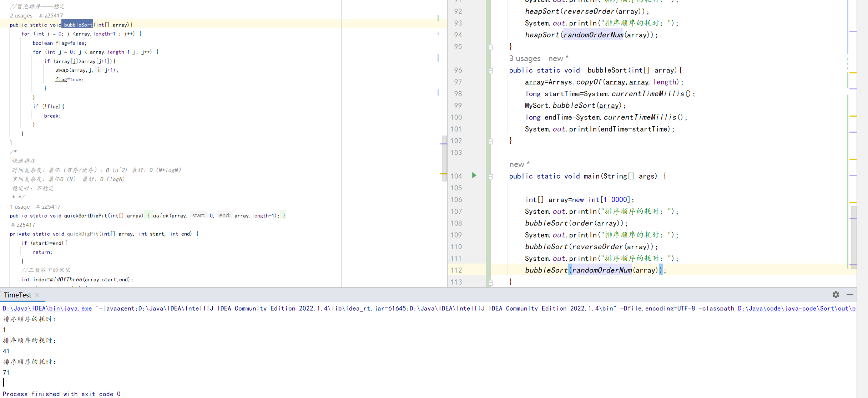Click the green Run gutter icon beside main
The image size is (868, 398).
tap(474, 175)
